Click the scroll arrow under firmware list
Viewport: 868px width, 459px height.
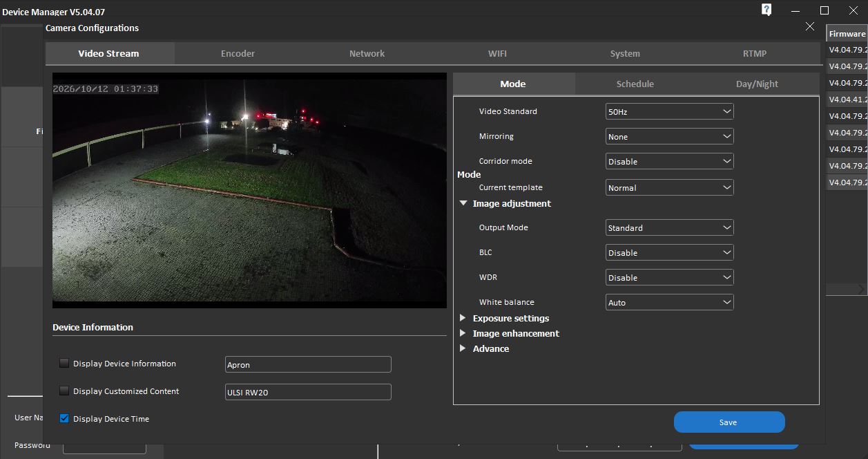click(x=861, y=289)
